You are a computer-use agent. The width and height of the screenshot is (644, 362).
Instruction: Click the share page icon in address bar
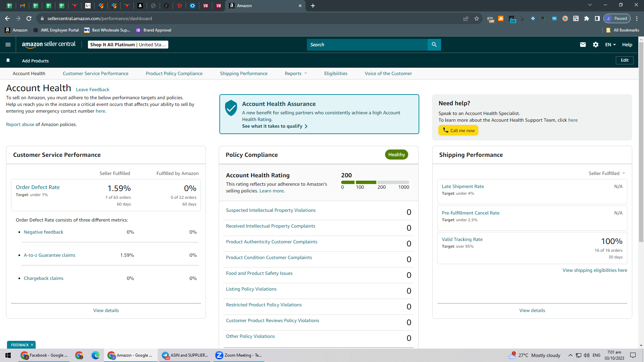pyautogui.click(x=466, y=18)
